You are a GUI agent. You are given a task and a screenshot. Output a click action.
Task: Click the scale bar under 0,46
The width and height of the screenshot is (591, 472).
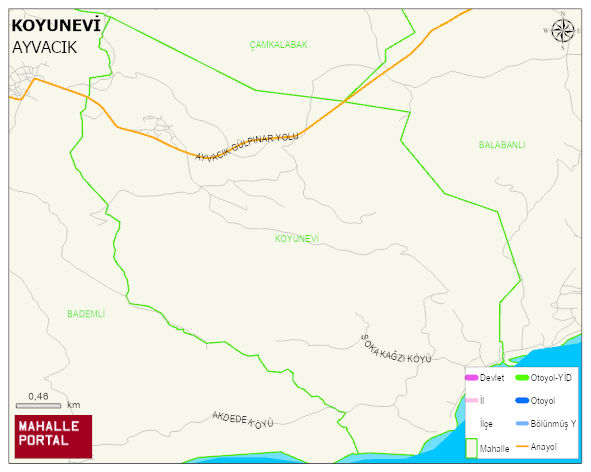click(x=38, y=406)
